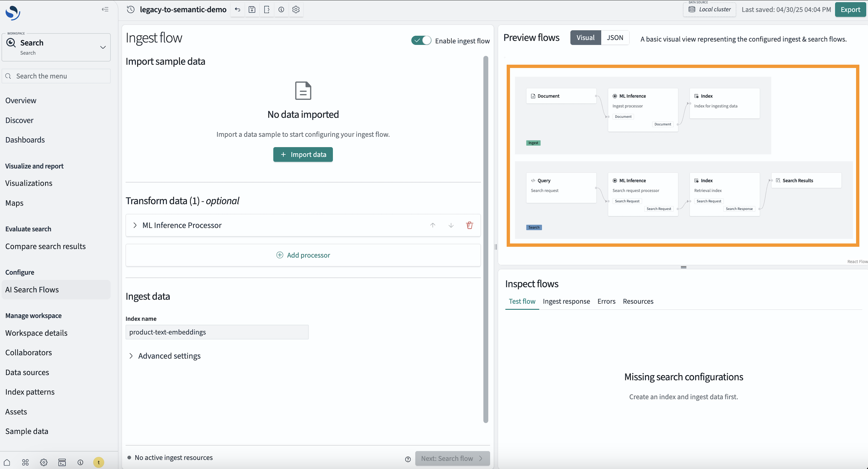Open the Resources tab
The height and width of the screenshot is (469, 868).
pyautogui.click(x=638, y=301)
